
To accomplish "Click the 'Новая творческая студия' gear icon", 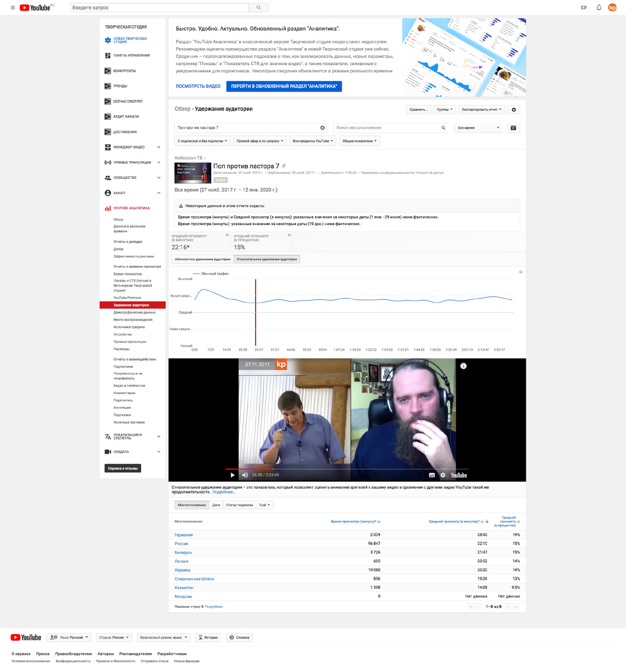I will pyautogui.click(x=108, y=40).
